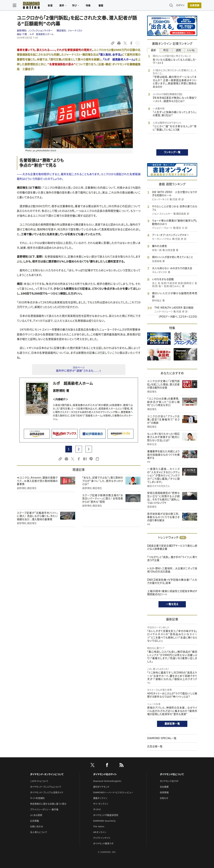Click 広告企画一覧 link
This screenshot has height=868, width=214.
coord(155,746)
